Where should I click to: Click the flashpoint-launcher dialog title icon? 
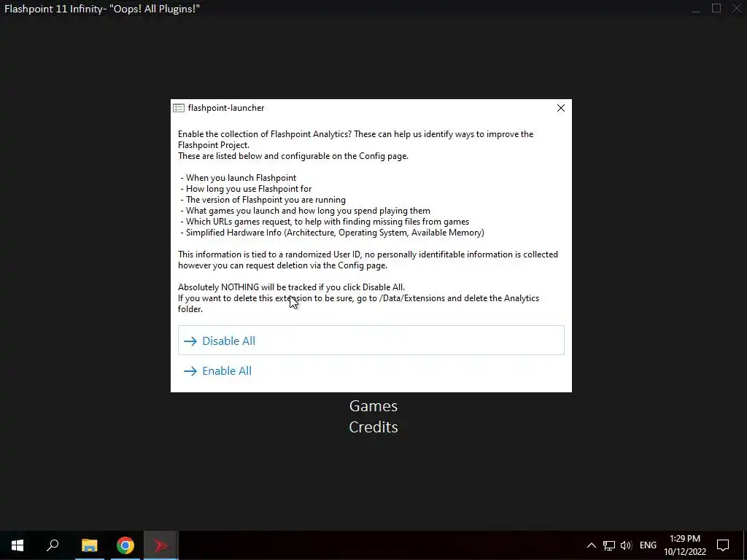[179, 108]
